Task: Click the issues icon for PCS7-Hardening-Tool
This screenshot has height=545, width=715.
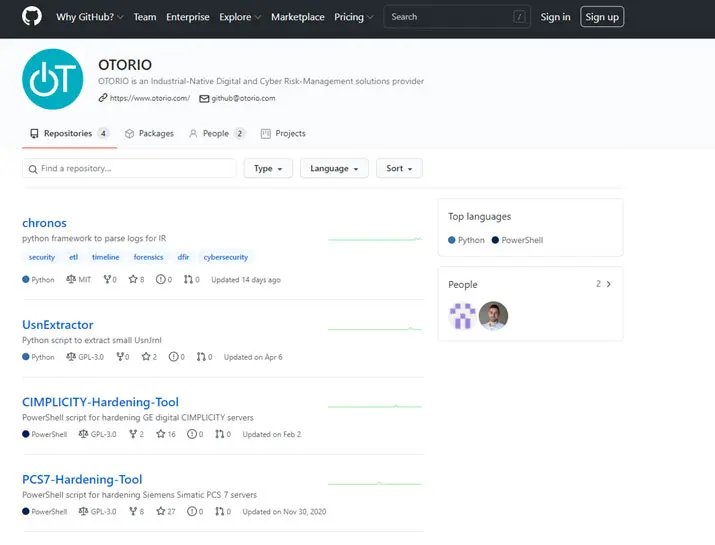Action: [x=192, y=511]
